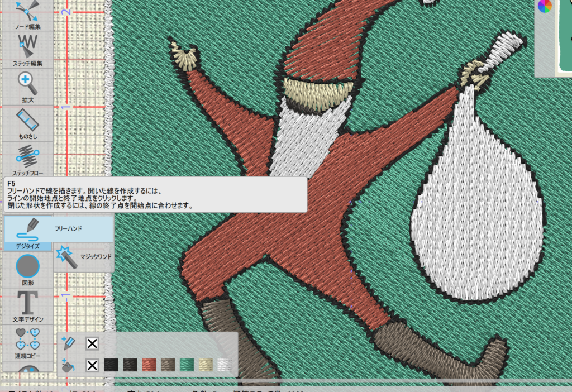This screenshot has height=392, width=572.
Task: Toggle the no-outline X box beside pencil
Action: point(92,343)
